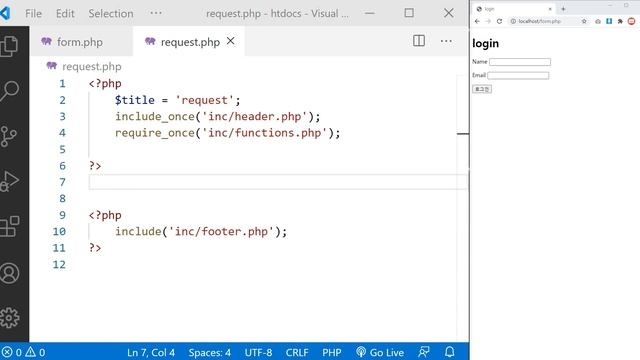640x360 pixels.
Task: Click browser back arrow
Action: pyautogui.click(x=477, y=21)
